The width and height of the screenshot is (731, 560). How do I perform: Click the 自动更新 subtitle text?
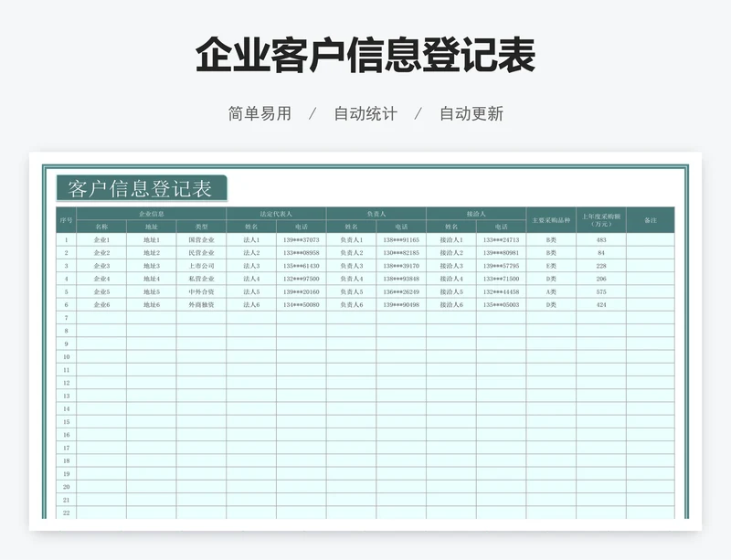(x=471, y=113)
